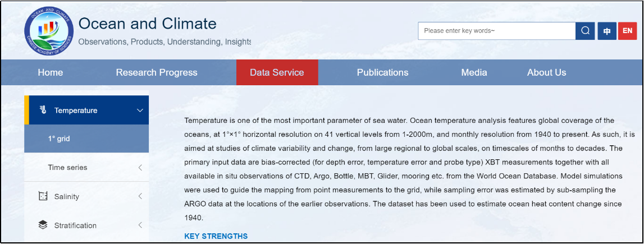Open the Publications menu item
Viewport: 644px width, 244px height.
[x=383, y=72]
